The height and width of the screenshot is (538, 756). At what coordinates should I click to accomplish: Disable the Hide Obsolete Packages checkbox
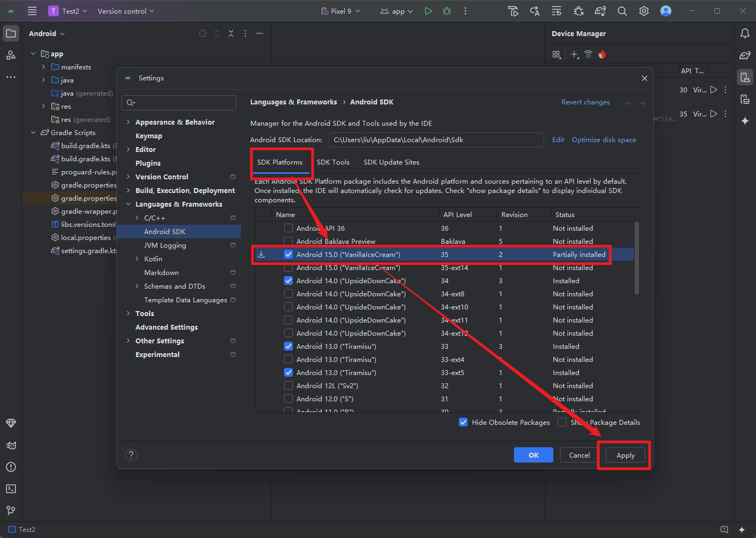coord(463,423)
